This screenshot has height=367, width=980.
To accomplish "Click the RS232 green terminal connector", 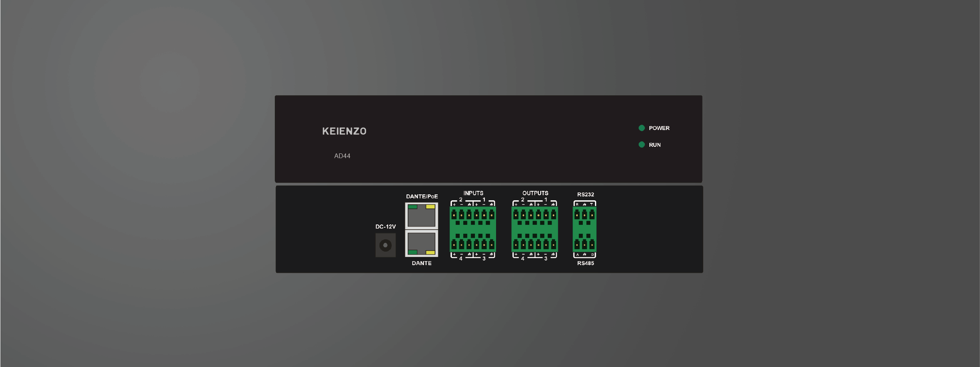I will (x=584, y=216).
